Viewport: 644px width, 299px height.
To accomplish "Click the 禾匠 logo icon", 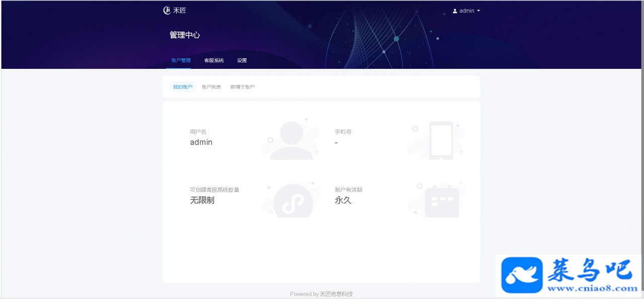I will coord(167,11).
